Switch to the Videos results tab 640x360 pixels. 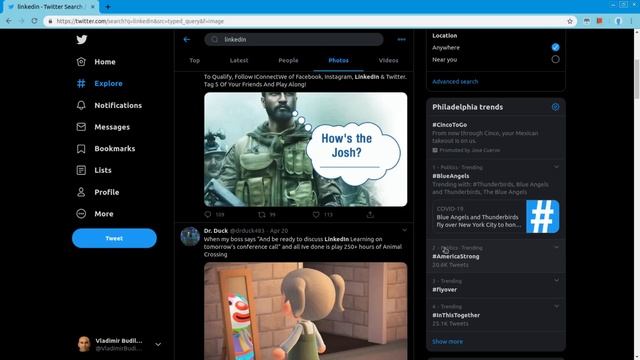[x=388, y=60]
